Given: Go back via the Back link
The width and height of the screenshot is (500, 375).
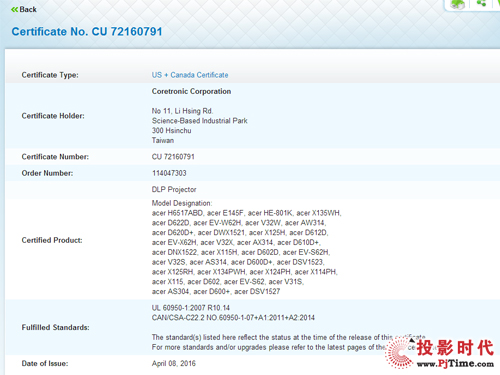Looking at the screenshot, I should click(24, 10).
